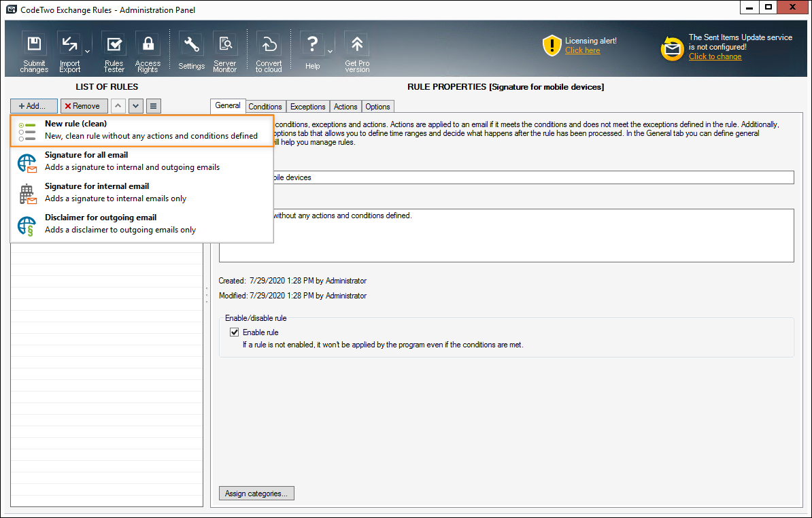Click the Signature for all email globe icon
The height and width of the screenshot is (518, 812).
tap(27, 163)
